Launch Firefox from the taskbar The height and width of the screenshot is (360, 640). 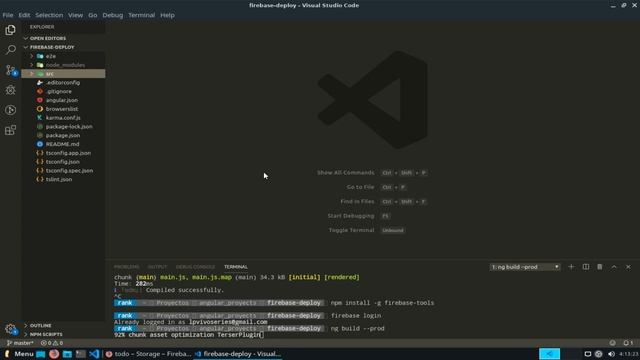[54, 354]
